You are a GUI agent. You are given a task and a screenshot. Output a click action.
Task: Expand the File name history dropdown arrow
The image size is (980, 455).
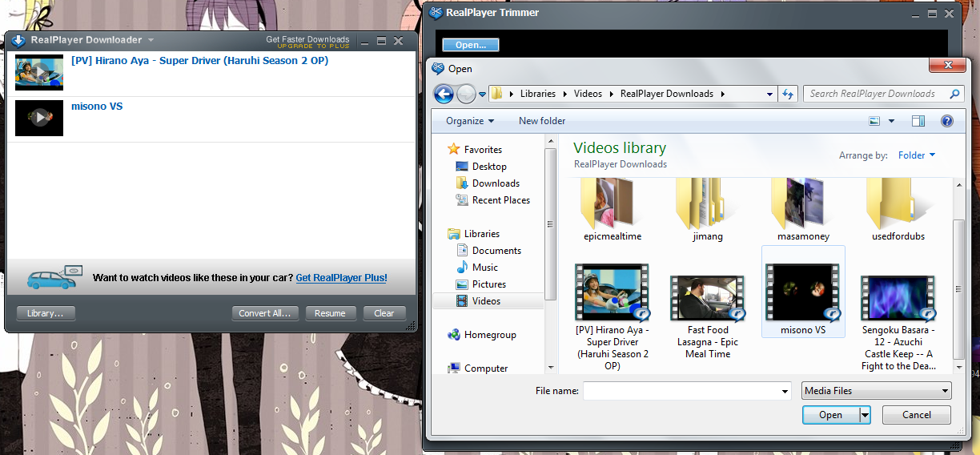pyautogui.click(x=785, y=391)
